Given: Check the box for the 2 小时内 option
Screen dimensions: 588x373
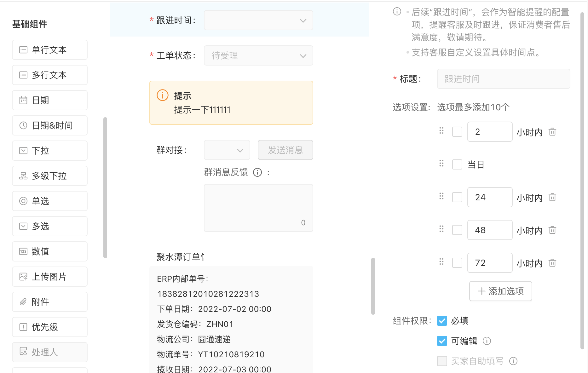Looking at the screenshot, I should pos(457,132).
